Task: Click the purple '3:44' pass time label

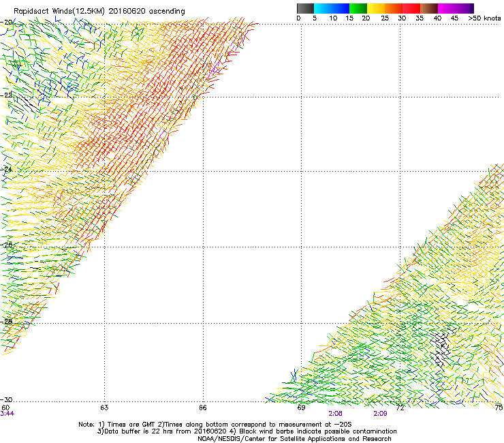Action: point(7,414)
